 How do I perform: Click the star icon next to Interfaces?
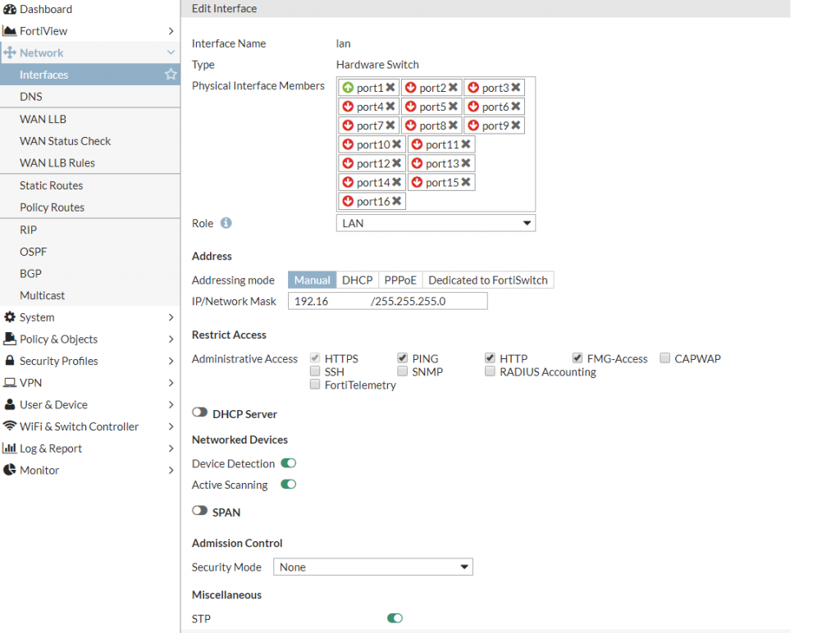[x=170, y=75]
